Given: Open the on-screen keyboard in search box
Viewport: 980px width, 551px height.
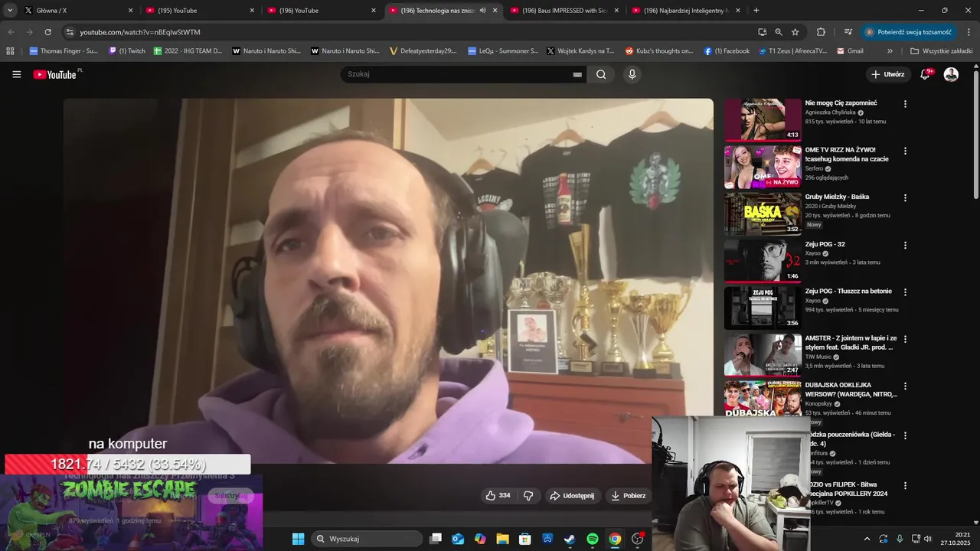Looking at the screenshot, I should click(577, 74).
